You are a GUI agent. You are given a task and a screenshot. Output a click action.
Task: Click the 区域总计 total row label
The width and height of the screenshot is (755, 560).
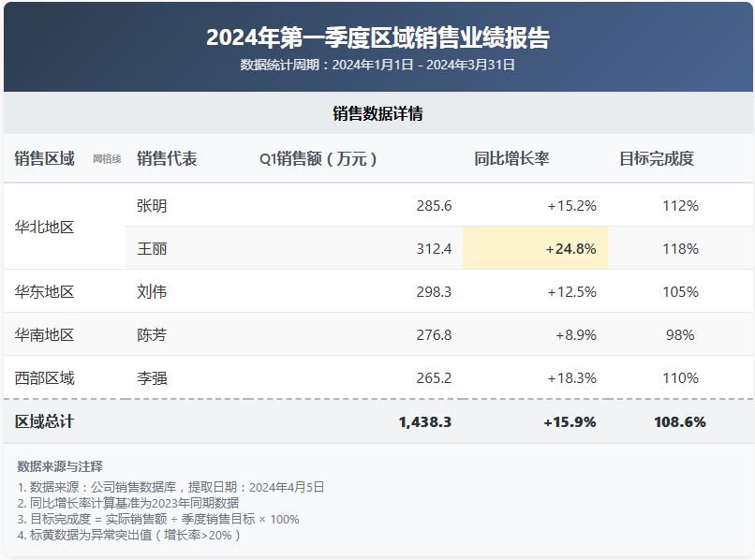pos(44,422)
